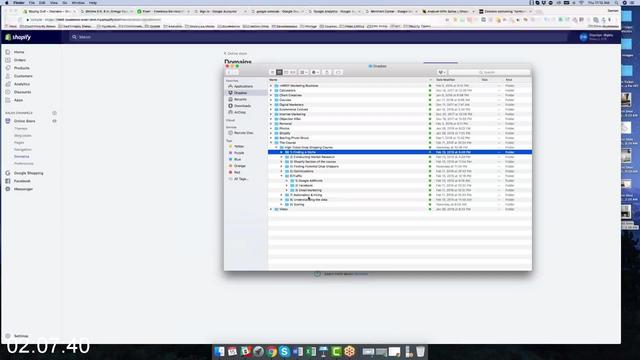
Task: Expand the Shopify folder in Finder
Action: click(271, 133)
